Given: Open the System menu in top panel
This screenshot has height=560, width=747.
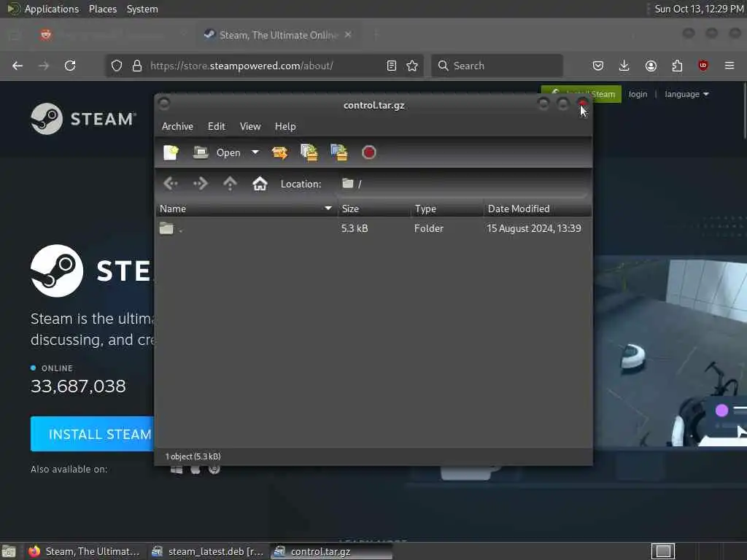Looking at the screenshot, I should coord(142,9).
